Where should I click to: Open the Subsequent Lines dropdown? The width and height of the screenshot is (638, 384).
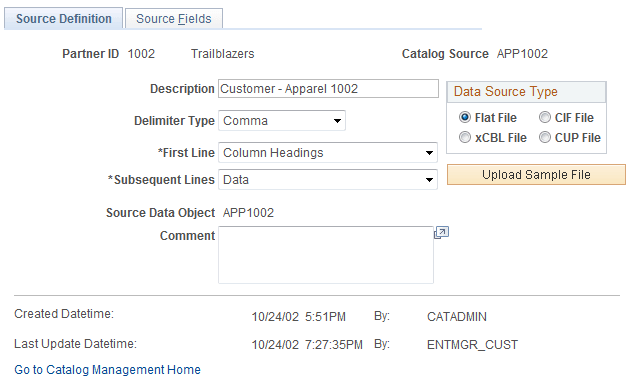click(x=328, y=179)
